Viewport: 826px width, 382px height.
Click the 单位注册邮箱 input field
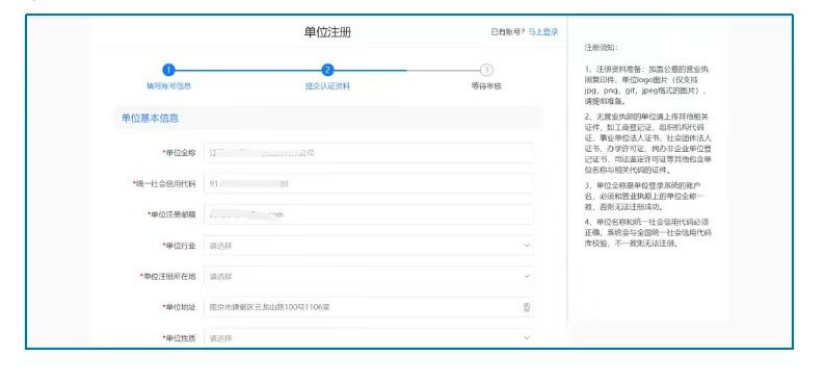click(x=369, y=214)
